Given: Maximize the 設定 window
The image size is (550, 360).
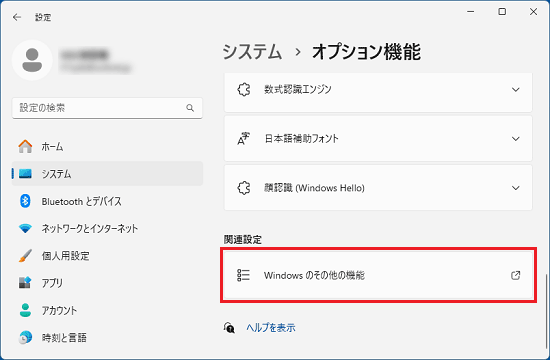Looking at the screenshot, I should pyautogui.click(x=502, y=12).
